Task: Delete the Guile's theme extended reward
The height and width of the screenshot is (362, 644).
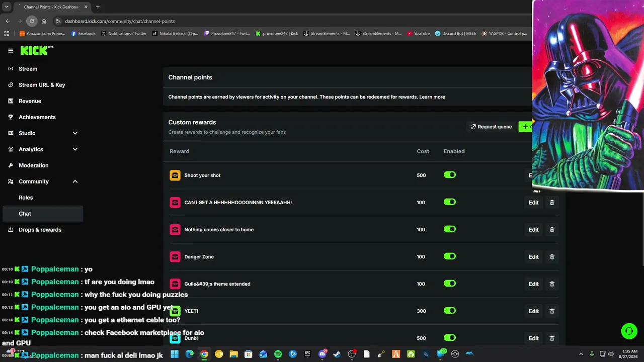Action: [552, 284]
